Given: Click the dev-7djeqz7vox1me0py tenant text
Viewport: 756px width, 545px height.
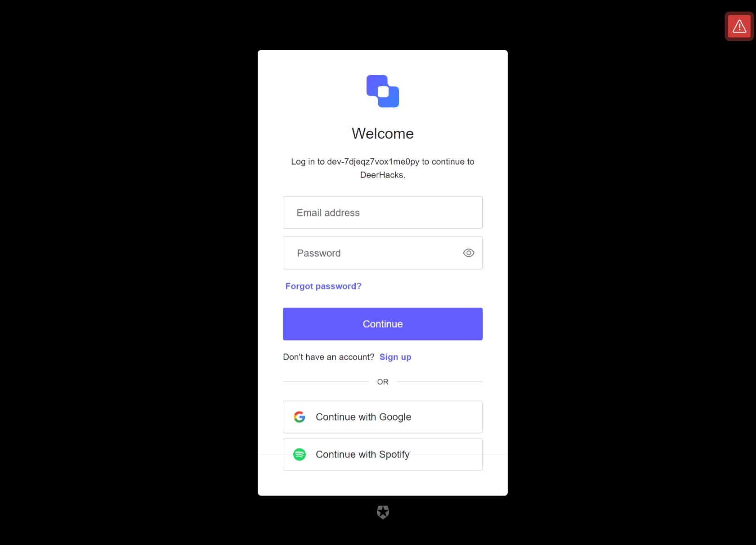Looking at the screenshot, I should (x=373, y=161).
